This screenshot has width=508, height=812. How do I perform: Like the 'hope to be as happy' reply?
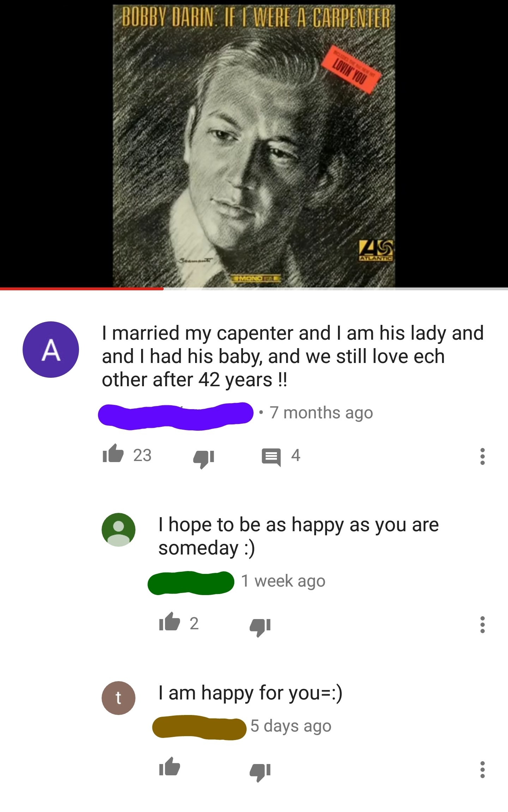[x=169, y=622]
